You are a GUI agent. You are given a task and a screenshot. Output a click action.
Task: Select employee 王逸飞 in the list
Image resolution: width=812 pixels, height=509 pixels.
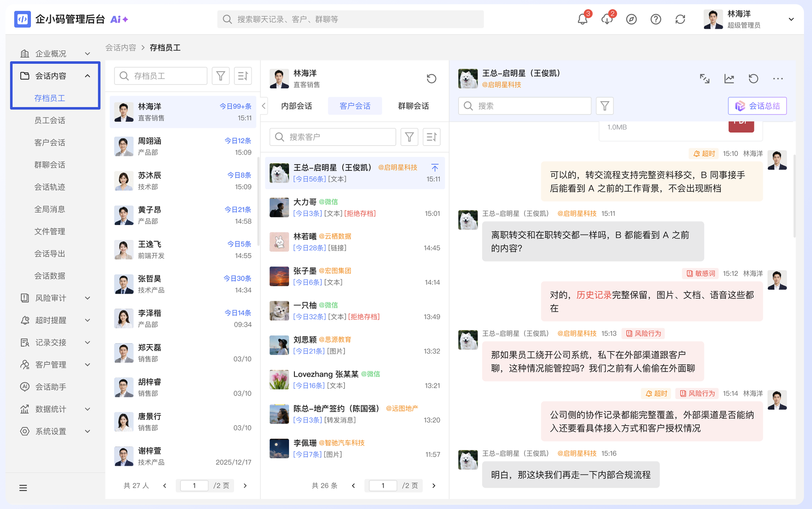pyautogui.click(x=183, y=250)
